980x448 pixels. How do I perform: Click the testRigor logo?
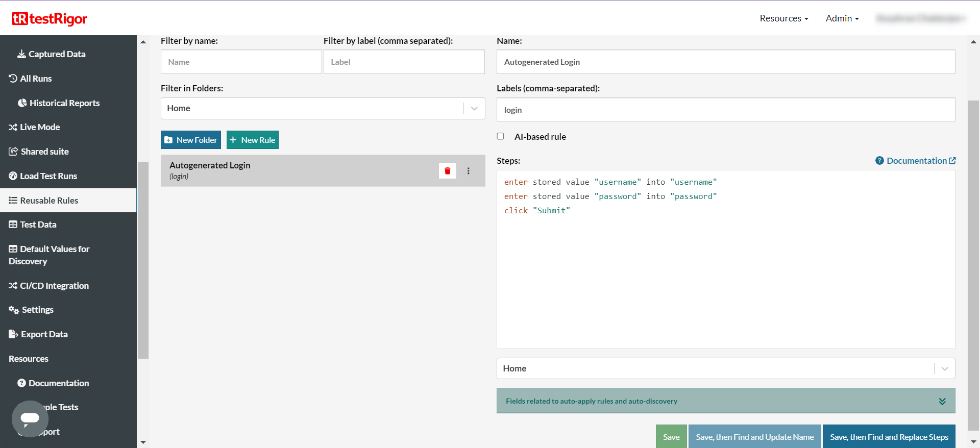(50, 19)
